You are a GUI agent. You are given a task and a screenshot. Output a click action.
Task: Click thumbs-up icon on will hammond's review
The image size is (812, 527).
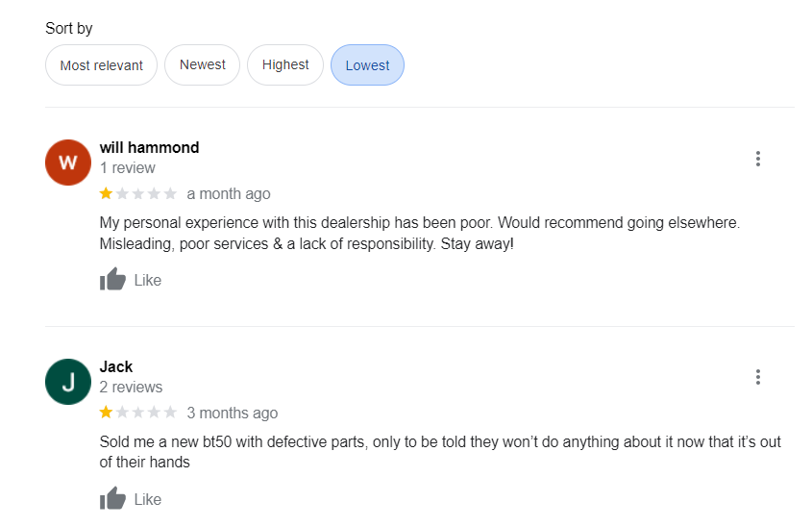(113, 280)
